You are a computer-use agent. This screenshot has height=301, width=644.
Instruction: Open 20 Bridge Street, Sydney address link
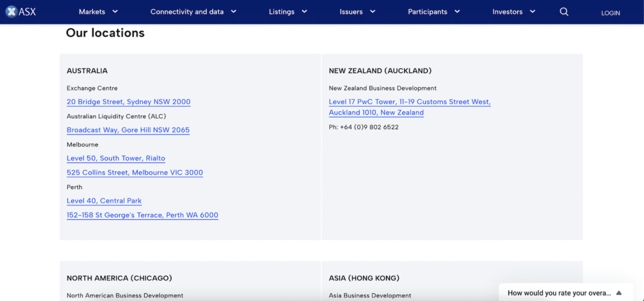click(x=128, y=102)
